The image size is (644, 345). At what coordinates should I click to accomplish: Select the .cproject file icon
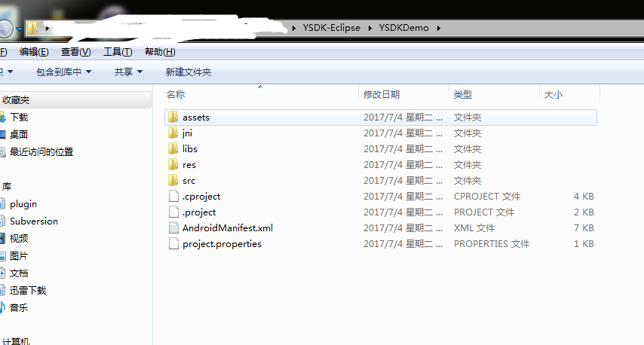(173, 197)
